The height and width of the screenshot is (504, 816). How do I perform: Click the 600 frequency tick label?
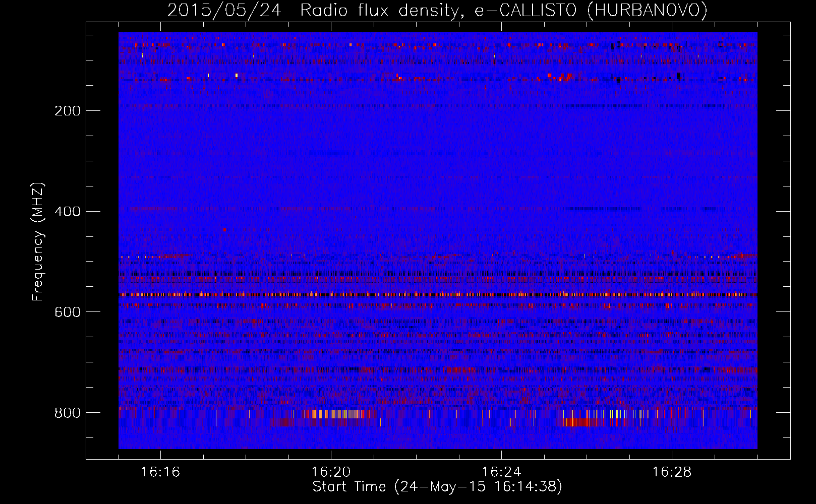(68, 312)
